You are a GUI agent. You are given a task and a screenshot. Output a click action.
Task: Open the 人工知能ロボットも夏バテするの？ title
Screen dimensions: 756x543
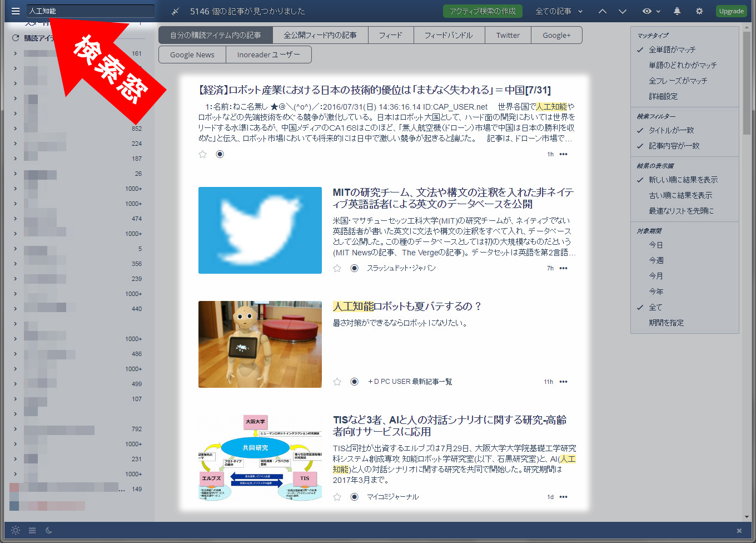click(407, 307)
